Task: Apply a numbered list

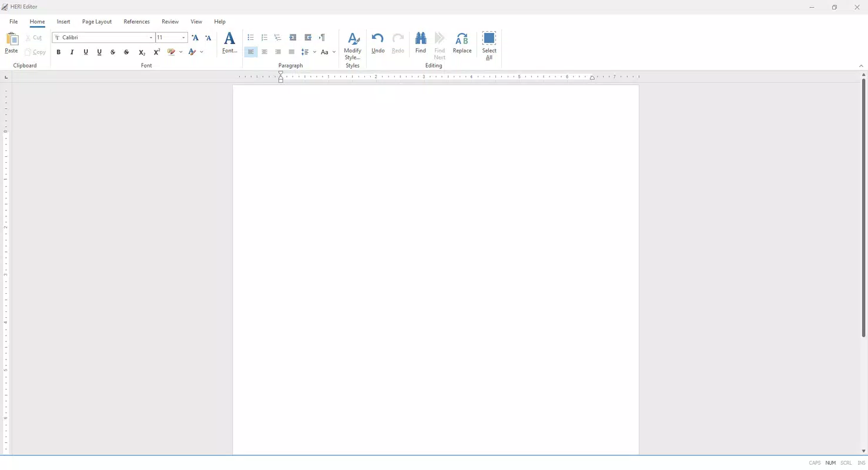Action: coord(264,38)
